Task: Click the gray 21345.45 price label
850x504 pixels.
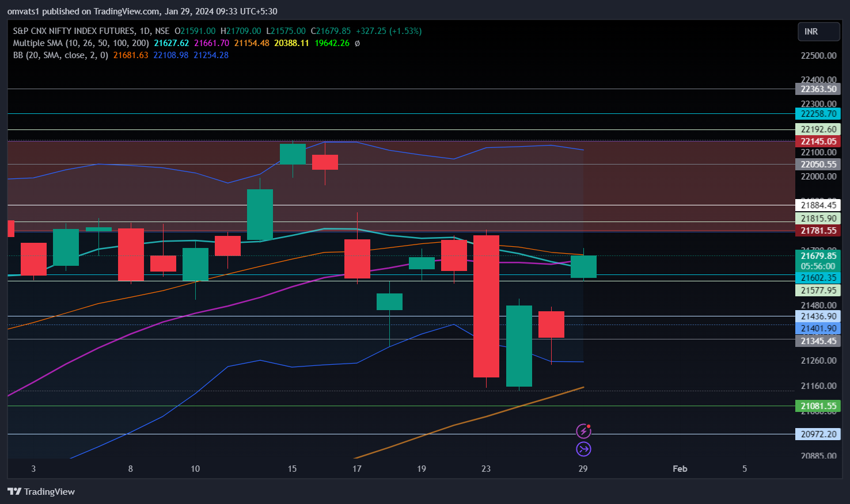Action: point(818,341)
